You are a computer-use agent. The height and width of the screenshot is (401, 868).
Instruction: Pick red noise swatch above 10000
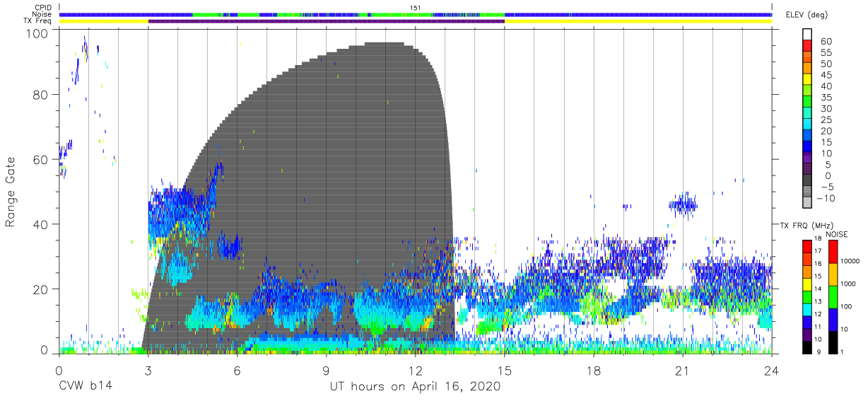point(833,251)
